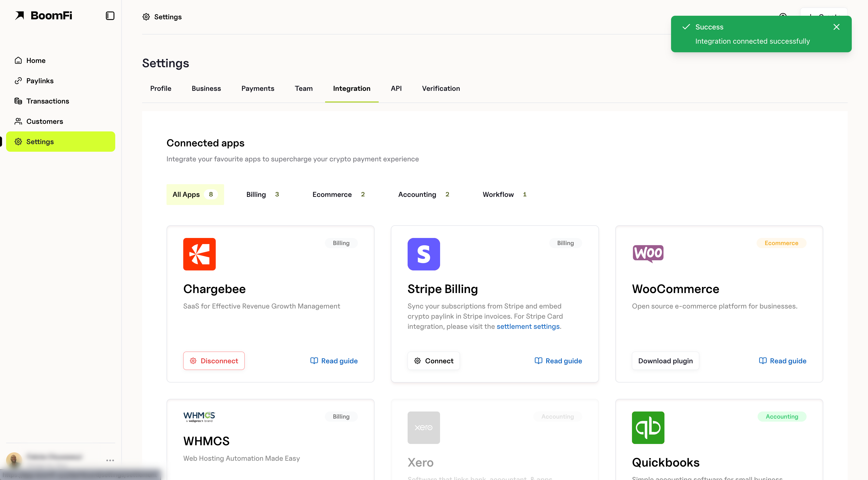Open the settlement settings link
The image size is (868, 480).
tap(528, 327)
